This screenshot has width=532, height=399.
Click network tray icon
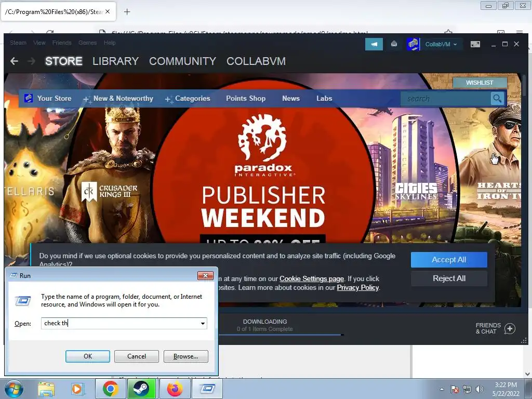(467, 389)
